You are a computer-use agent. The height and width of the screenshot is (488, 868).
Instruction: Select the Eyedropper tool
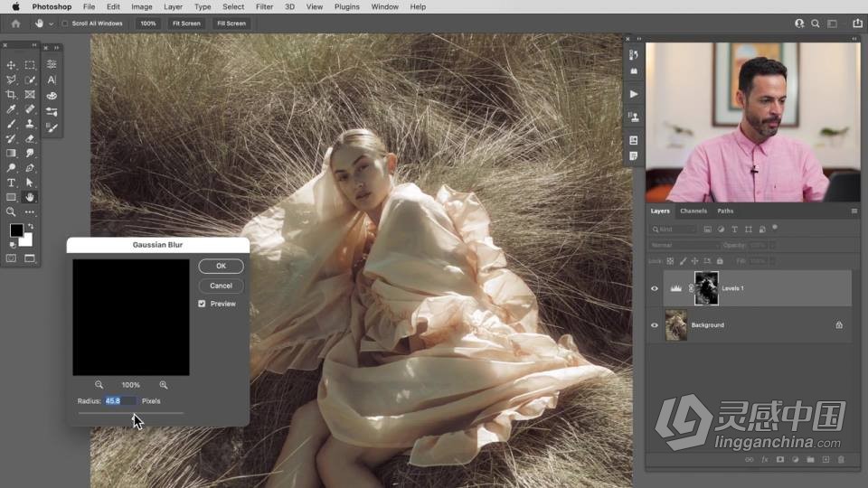point(11,109)
